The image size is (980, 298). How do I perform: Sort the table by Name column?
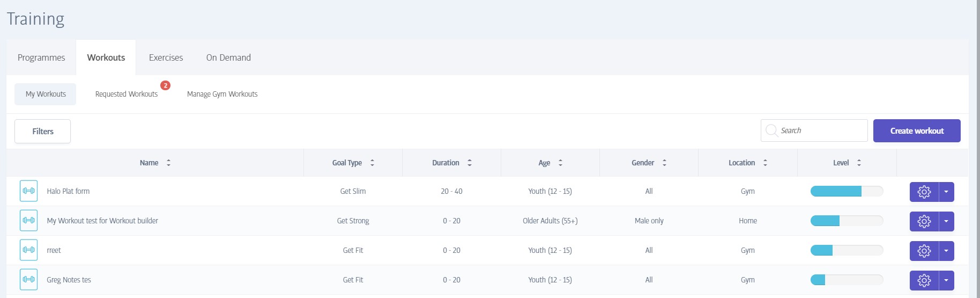168,163
